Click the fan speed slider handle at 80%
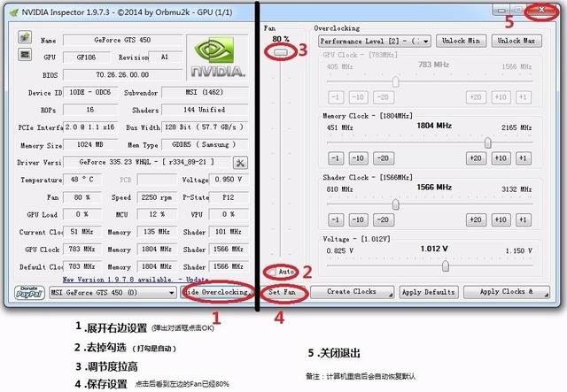The height and width of the screenshot is (392, 567). pyautogui.click(x=281, y=53)
